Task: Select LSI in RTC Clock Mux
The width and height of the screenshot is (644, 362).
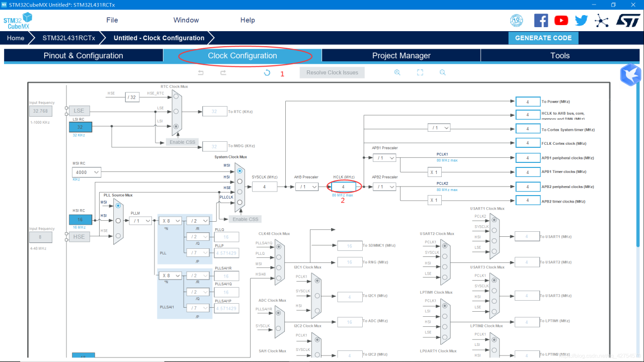Action: pyautogui.click(x=176, y=127)
